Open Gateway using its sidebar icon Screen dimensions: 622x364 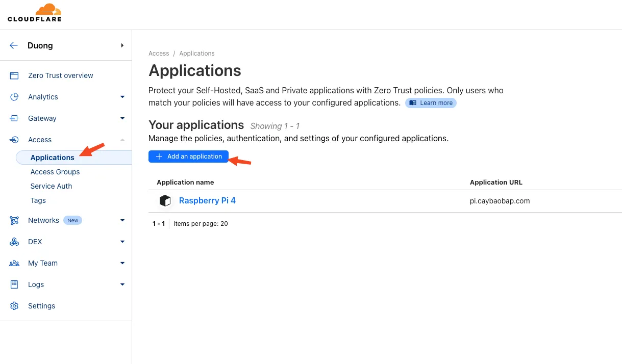coord(14,118)
